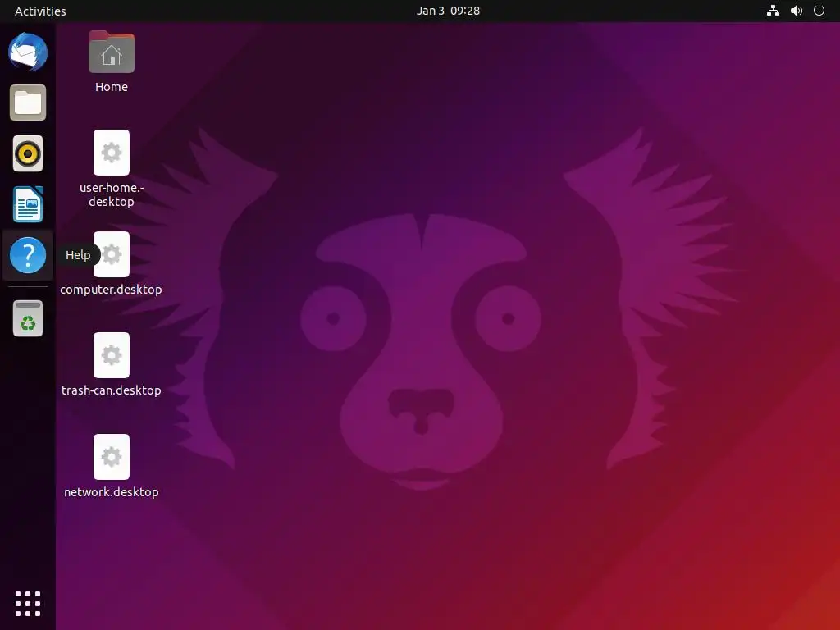840x630 pixels.
Task: Open Rhythmbox music player in the dock
Action: click(x=28, y=153)
